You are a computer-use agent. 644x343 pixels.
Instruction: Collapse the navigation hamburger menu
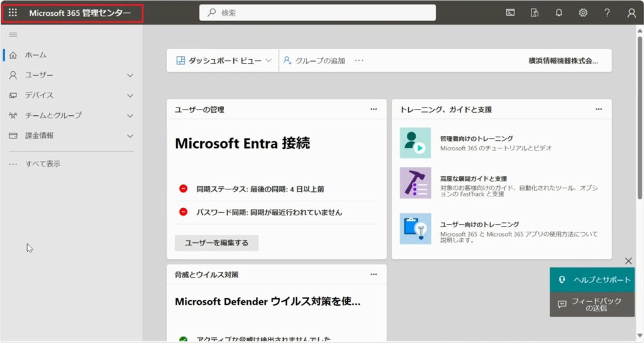coord(13,35)
